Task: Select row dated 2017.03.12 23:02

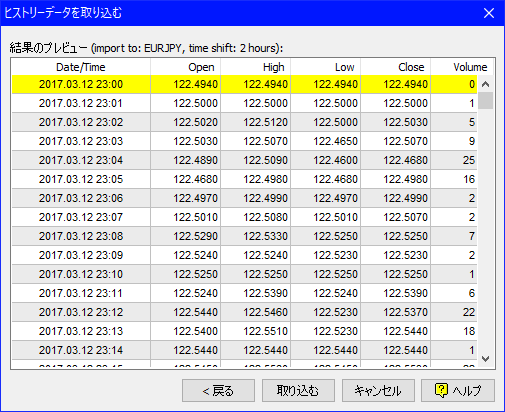Action: 244,122
